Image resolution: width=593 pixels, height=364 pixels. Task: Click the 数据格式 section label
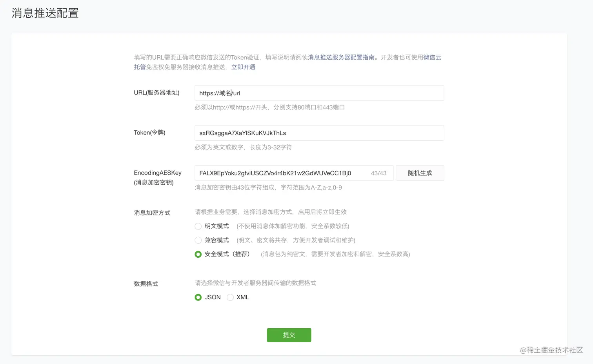[146, 284]
